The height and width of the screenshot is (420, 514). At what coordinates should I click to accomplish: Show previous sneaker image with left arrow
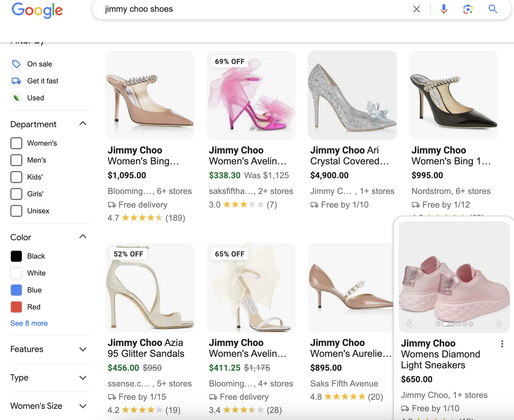[409, 324]
